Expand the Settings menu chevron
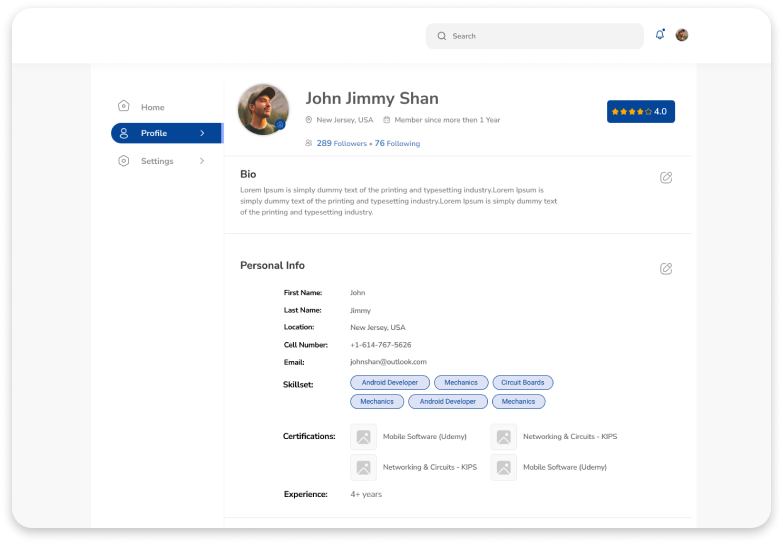 202,161
